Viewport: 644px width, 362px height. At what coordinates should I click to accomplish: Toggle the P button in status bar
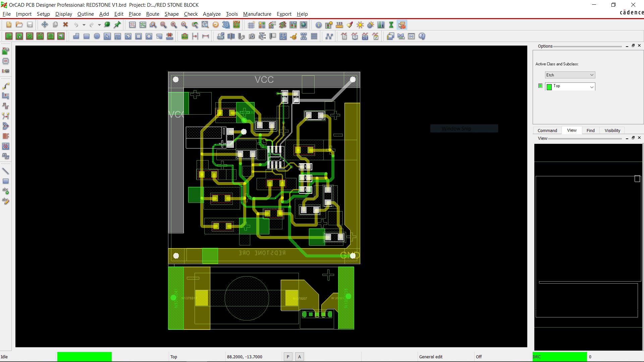pos(288,357)
